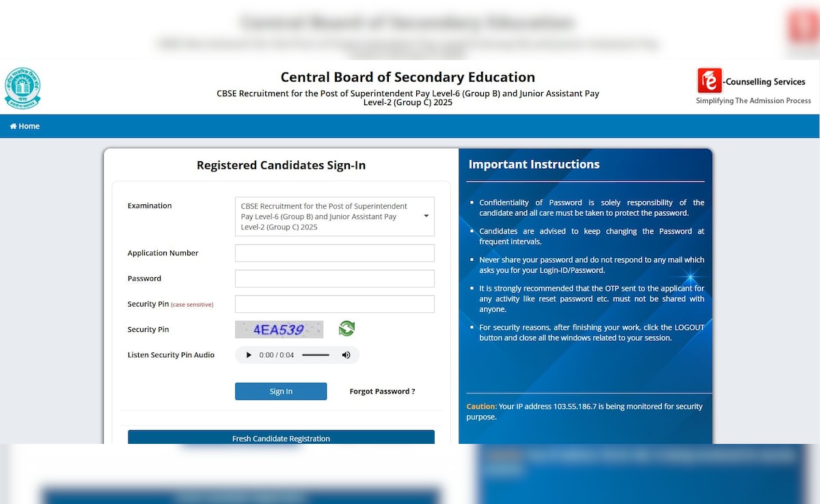820x504 pixels.
Task: Refresh the security pin captcha
Action: pyautogui.click(x=346, y=328)
